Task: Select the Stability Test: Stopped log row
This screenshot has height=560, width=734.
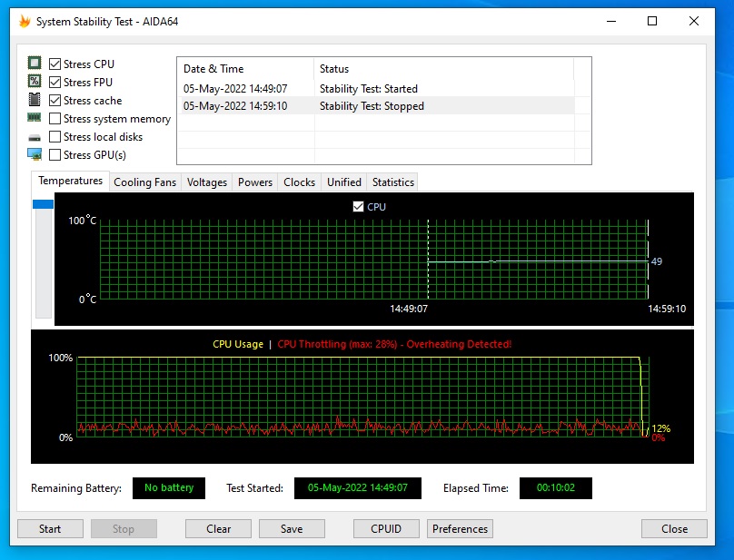Action: point(372,106)
